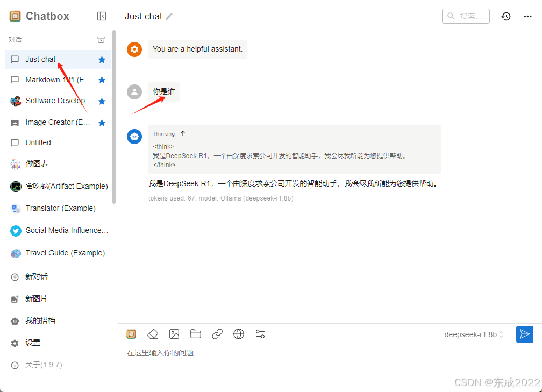The width and height of the screenshot is (542, 392).
Task: Focus the 搜索 search field
Action: pyautogui.click(x=466, y=16)
